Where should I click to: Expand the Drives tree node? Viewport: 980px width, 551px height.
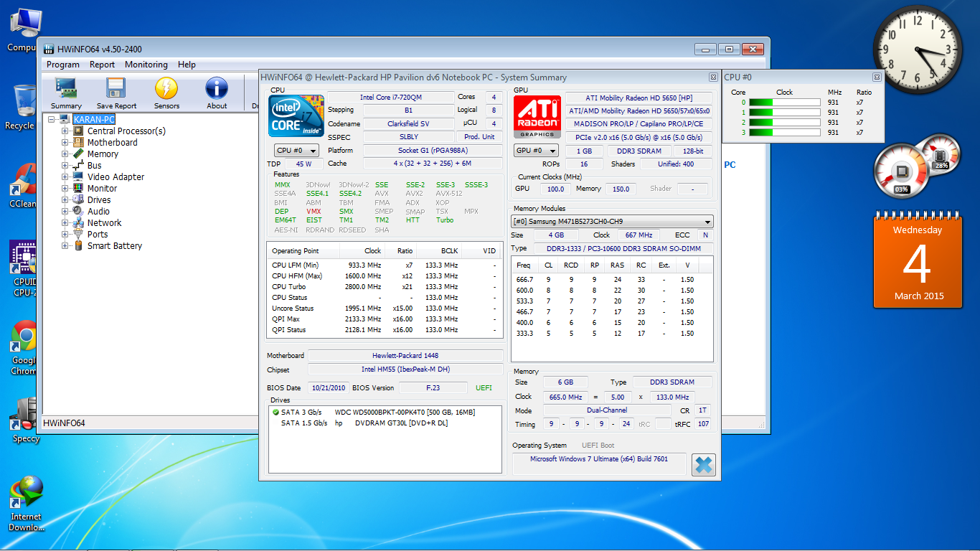coord(65,200)
